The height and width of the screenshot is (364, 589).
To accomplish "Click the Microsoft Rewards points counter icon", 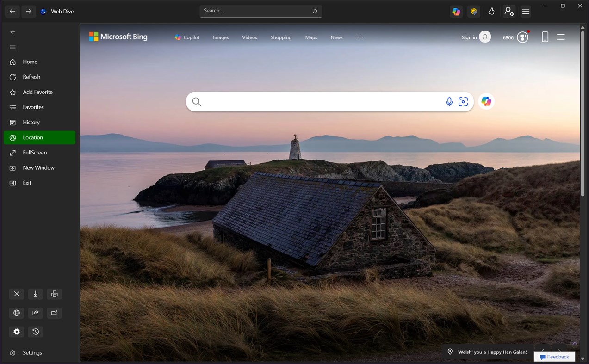I will pyautogui.click(x=522, y=37).
